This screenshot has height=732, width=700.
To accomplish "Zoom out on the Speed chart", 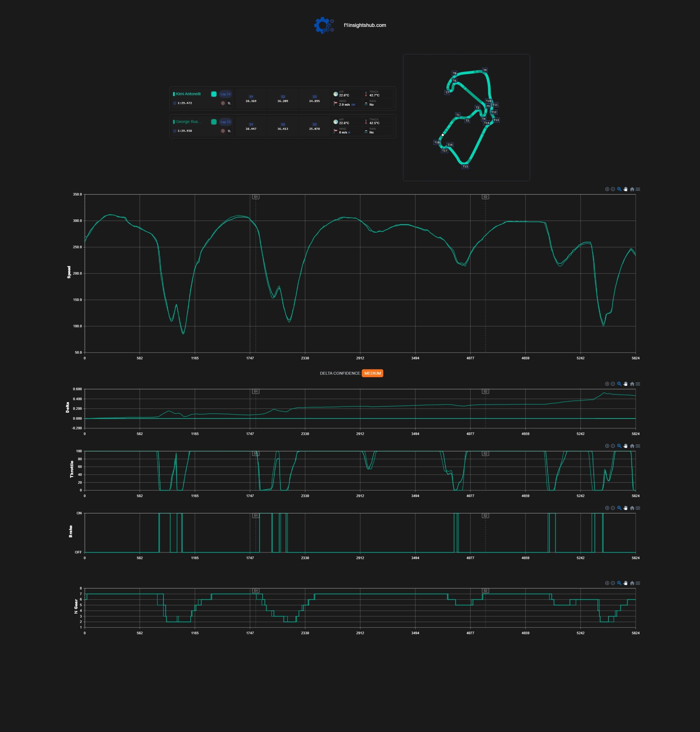I will [x=613, y=189].
